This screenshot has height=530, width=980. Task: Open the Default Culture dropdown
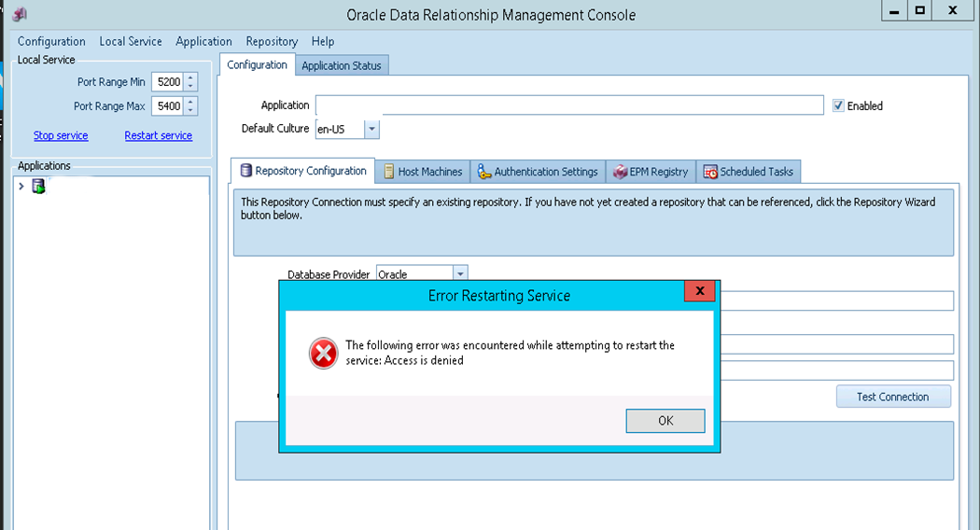pos(371,129)
